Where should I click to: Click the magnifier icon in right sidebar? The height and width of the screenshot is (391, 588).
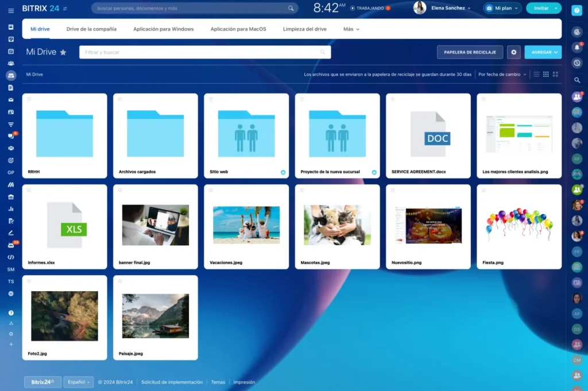577,80
